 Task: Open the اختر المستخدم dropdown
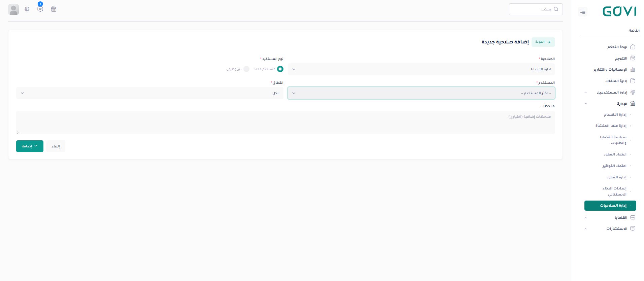pyautogui.click(x=421, y=93)
